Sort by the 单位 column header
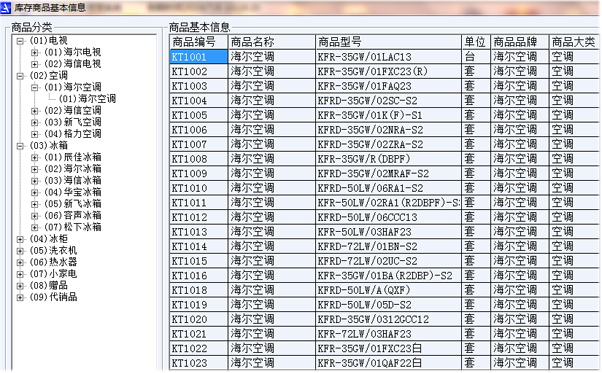The image size is (602, 373). [x=476, y=42]
